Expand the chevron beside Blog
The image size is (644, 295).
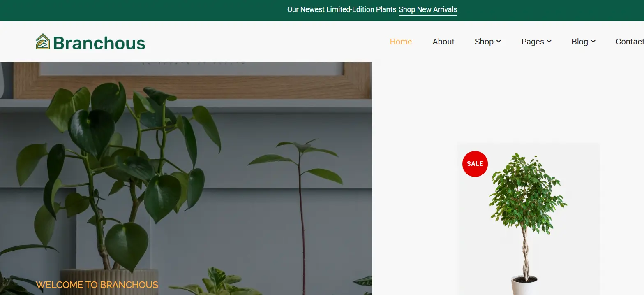point(593,41)
